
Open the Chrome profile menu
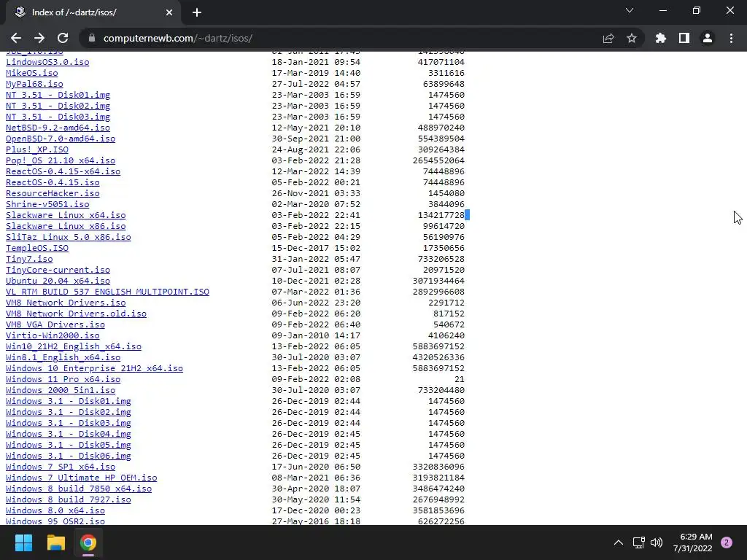[708, 38]
